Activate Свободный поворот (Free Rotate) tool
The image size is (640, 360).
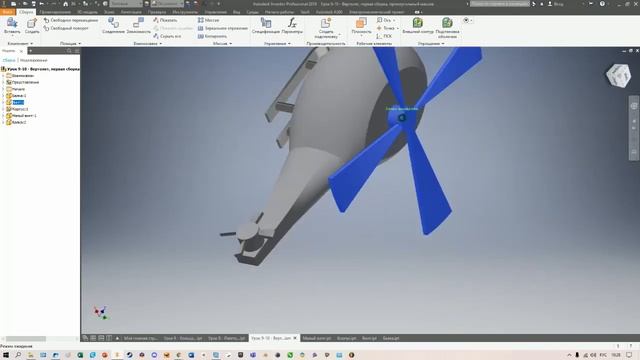pos(66,28)
